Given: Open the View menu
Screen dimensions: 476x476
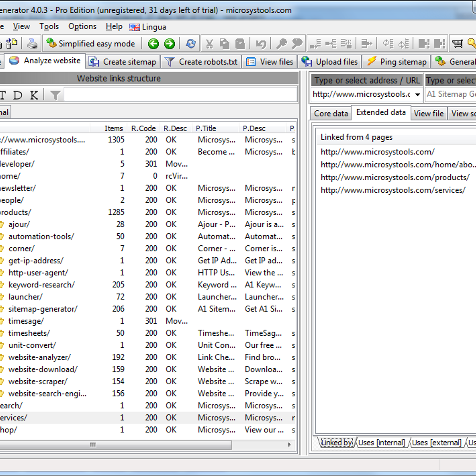Looking at the screenshot, I should 21,26.
